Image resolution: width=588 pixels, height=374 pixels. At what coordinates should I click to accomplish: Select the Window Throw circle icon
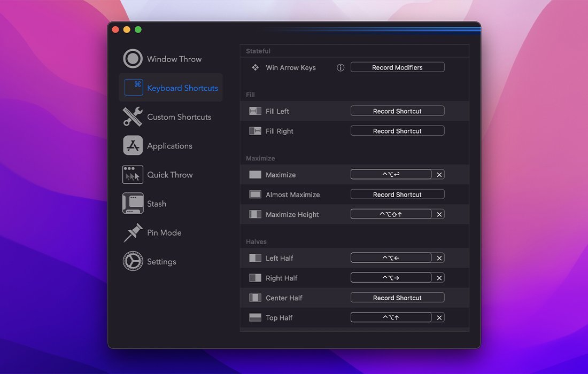pyautogui.click(x=133, y=59)
